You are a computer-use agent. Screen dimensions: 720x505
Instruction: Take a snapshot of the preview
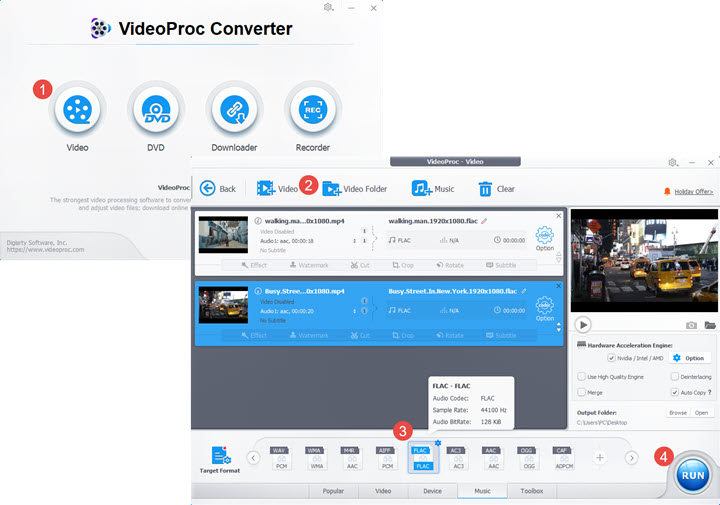tap(691, 325)
